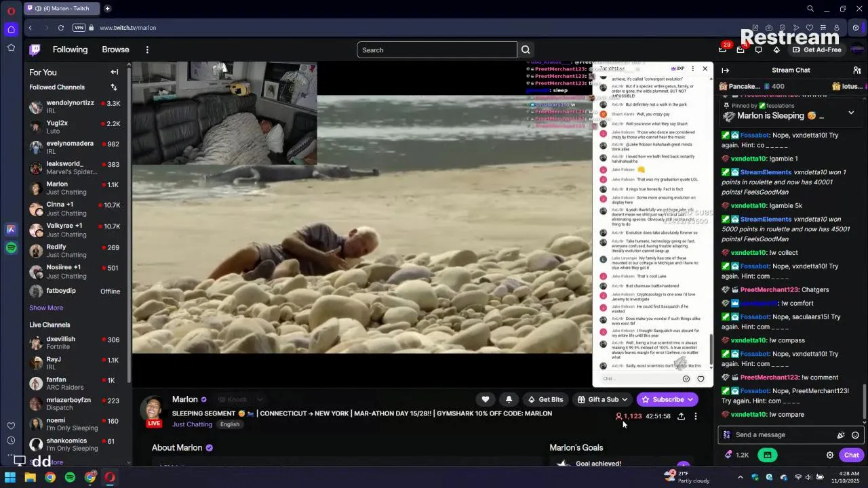The height and width of the screenshot is (488, 868).
Task: Click the Just Chatting category link
Action: [x=192, y=424]
